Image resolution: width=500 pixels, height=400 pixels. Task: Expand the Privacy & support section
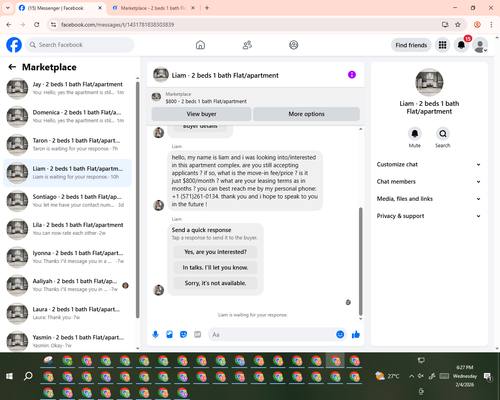pos(429,216)
